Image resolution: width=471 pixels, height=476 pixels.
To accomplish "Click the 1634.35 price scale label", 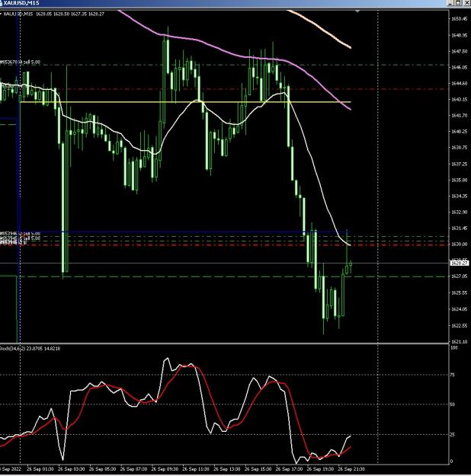I will point(459,196).
